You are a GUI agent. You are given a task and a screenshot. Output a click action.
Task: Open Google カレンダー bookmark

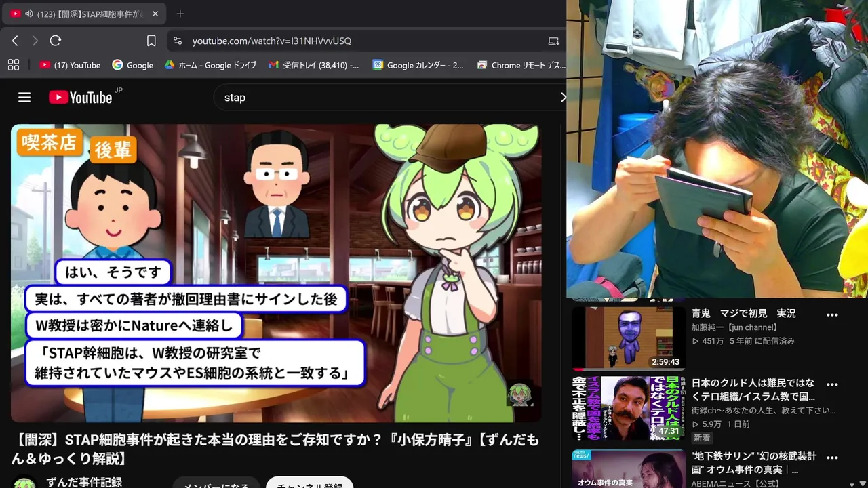pyautogui.click(x=418, y=65)
